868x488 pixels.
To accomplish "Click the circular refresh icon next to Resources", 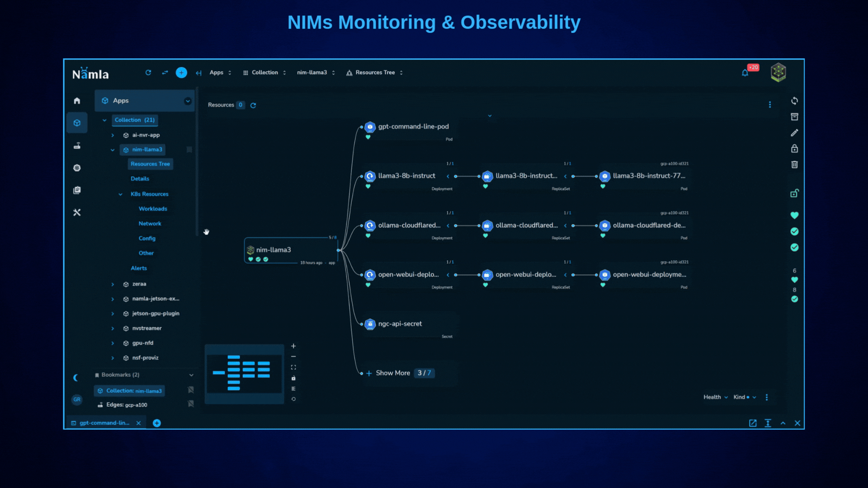I will (253, 105).
